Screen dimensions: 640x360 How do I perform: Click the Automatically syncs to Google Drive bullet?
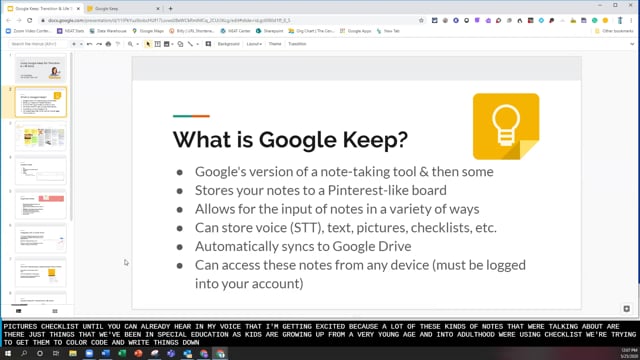[x=303, y=247]
